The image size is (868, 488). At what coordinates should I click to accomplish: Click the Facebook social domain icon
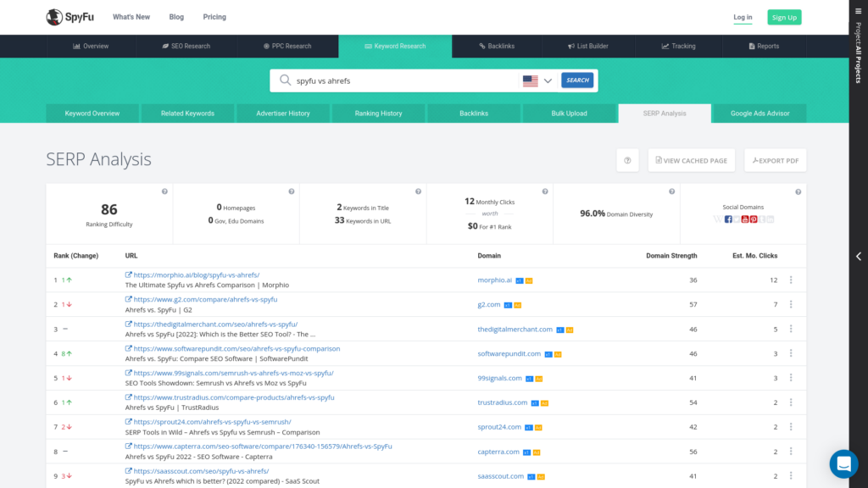(728, 219)
